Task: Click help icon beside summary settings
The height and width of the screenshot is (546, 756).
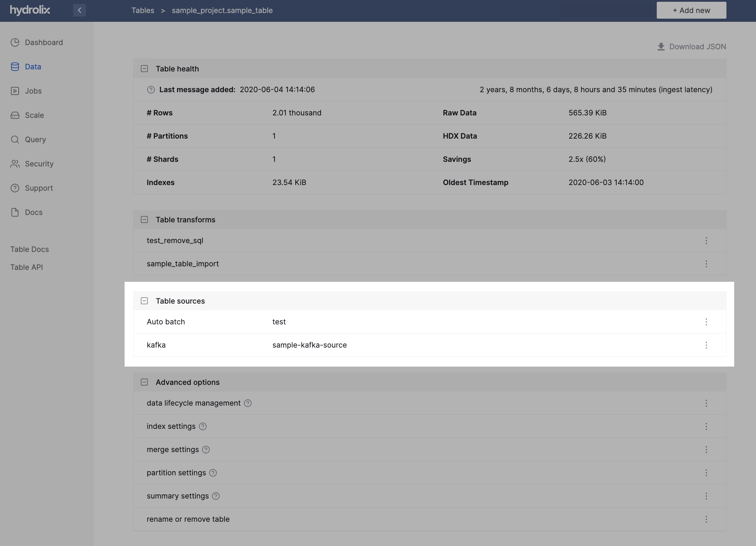Action: point(216,496)
